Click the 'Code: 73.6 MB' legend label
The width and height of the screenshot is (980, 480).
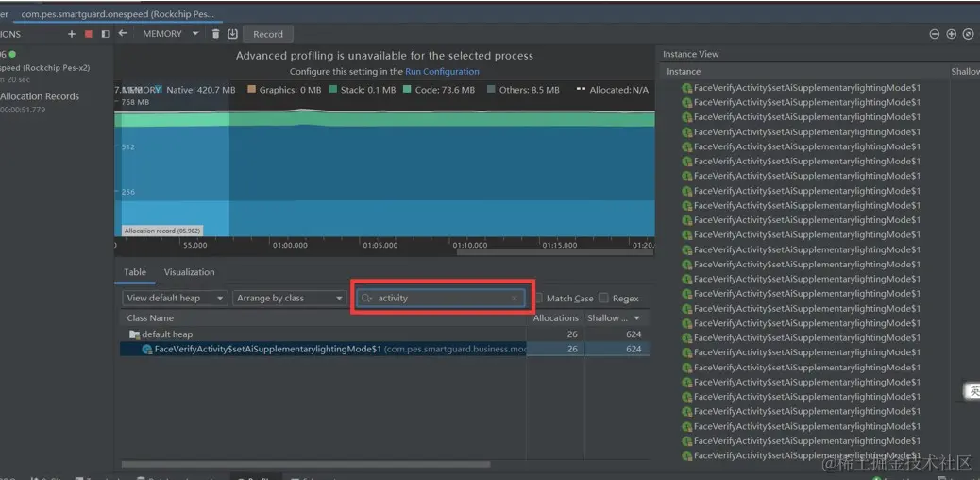click(445, 90)
